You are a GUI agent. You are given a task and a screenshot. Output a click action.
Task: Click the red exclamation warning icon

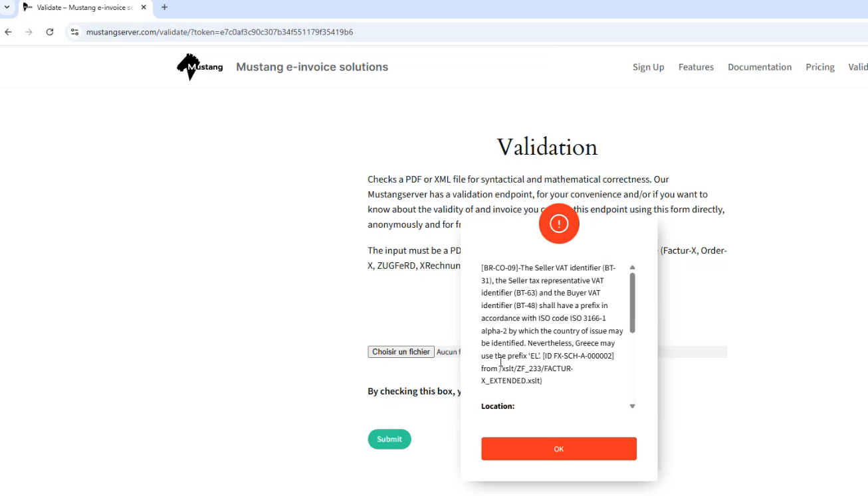point(559,224)
